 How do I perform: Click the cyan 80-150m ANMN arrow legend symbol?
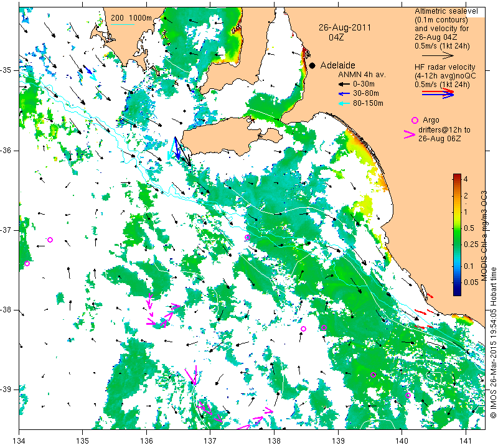[x=344, y=103]
